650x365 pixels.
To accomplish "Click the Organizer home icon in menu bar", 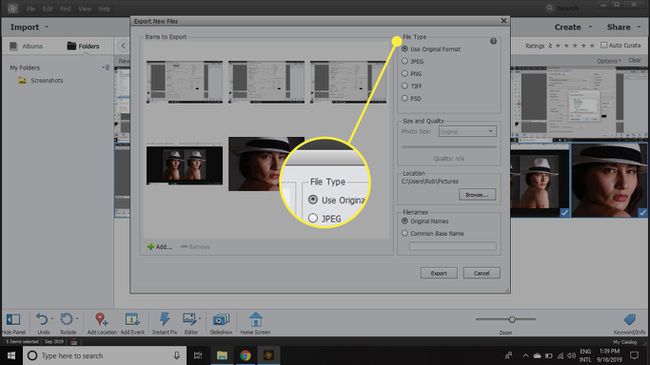I will click(x=13, y=8).
